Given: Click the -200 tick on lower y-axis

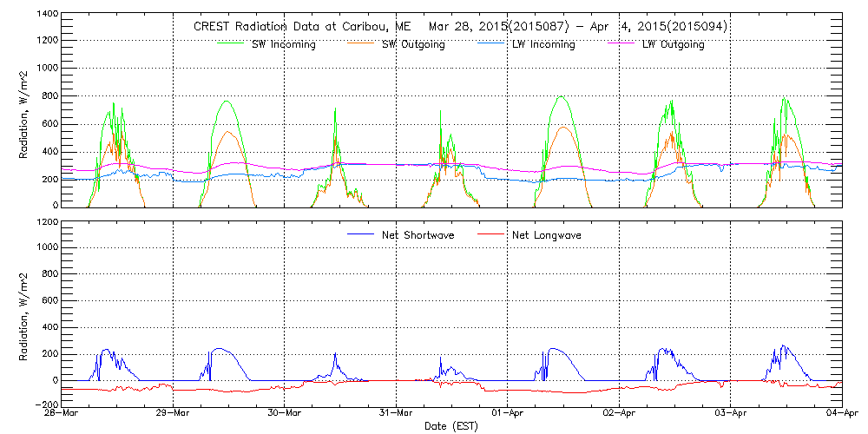Looking at the screenshot, I should [x=46, y=405].
